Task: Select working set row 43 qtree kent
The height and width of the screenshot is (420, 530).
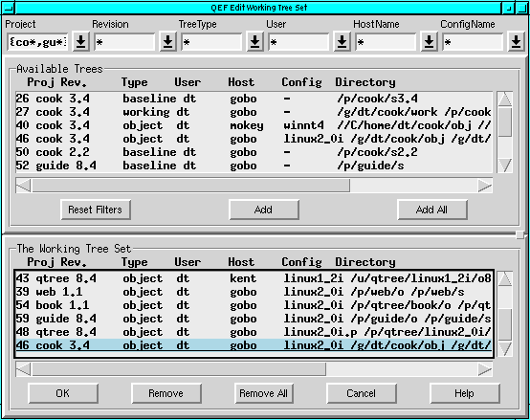Action: [x=254, y=278]
